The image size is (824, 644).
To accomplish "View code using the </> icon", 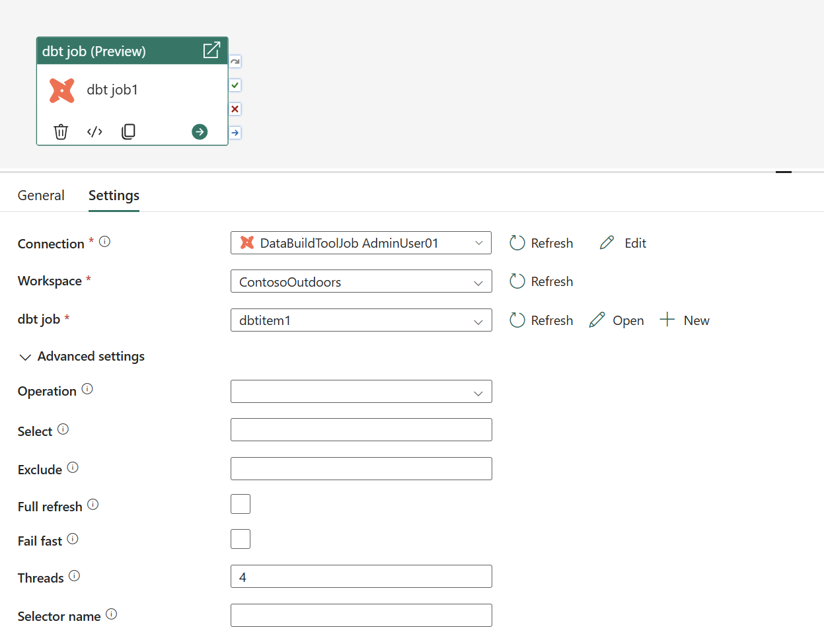I will pyautogui.click(x=94, y=132).
